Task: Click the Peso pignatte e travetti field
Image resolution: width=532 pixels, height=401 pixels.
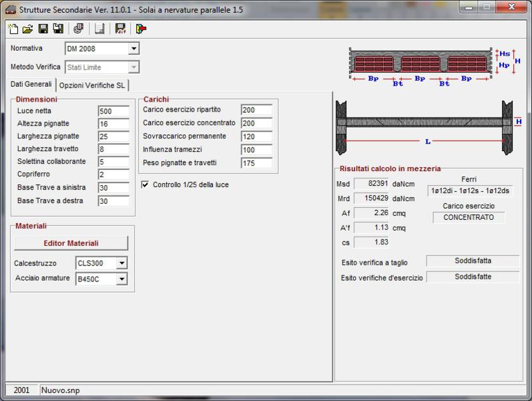Action: click(x=256, y=163)
